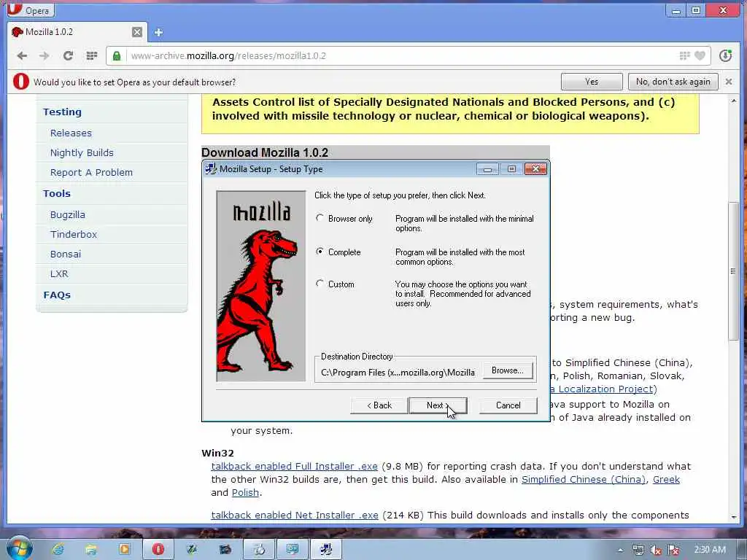Open the Bugzilla sidebar link
The image size is (747, 560).
point(68,215)
